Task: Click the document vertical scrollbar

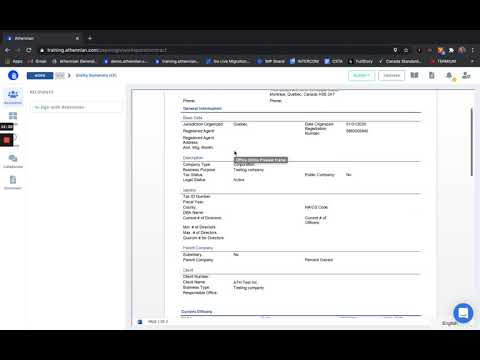Action: click(x=472, y=142)
